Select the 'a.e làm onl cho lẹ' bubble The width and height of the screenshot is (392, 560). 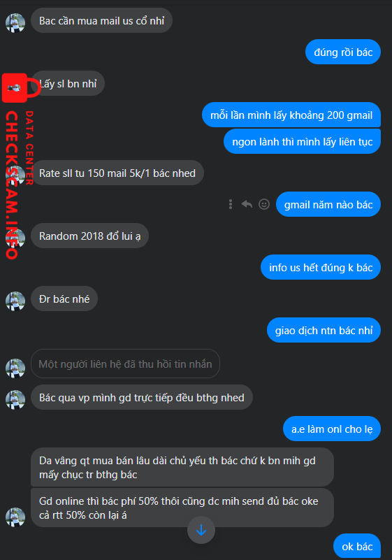[x=332, y=429]
